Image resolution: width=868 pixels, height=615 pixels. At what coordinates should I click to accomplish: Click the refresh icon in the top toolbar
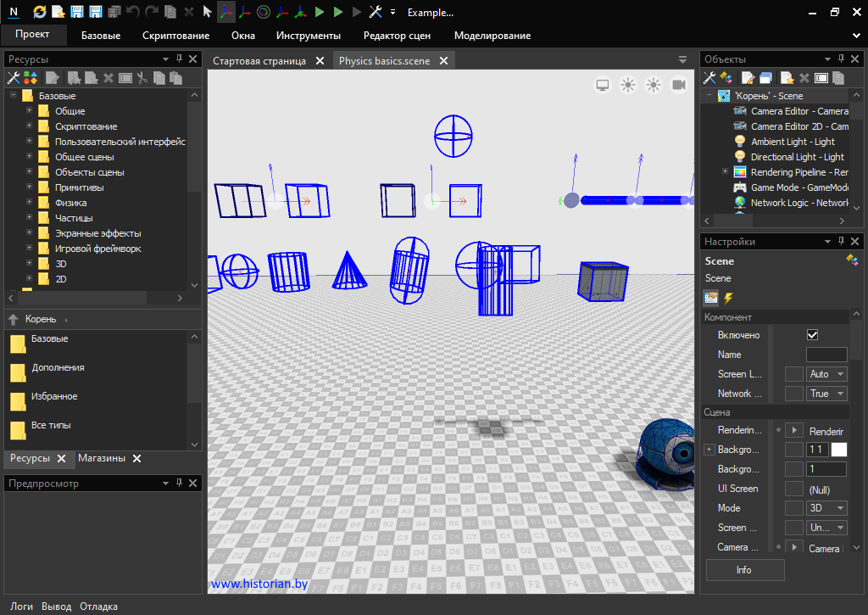click(40, 12)
